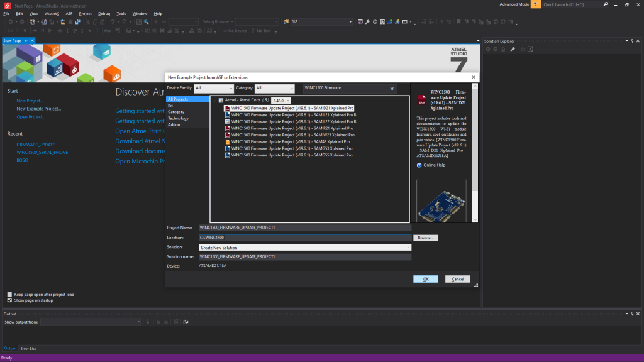Open the Debug menu
Screen dimensions: 644x362
104,14
